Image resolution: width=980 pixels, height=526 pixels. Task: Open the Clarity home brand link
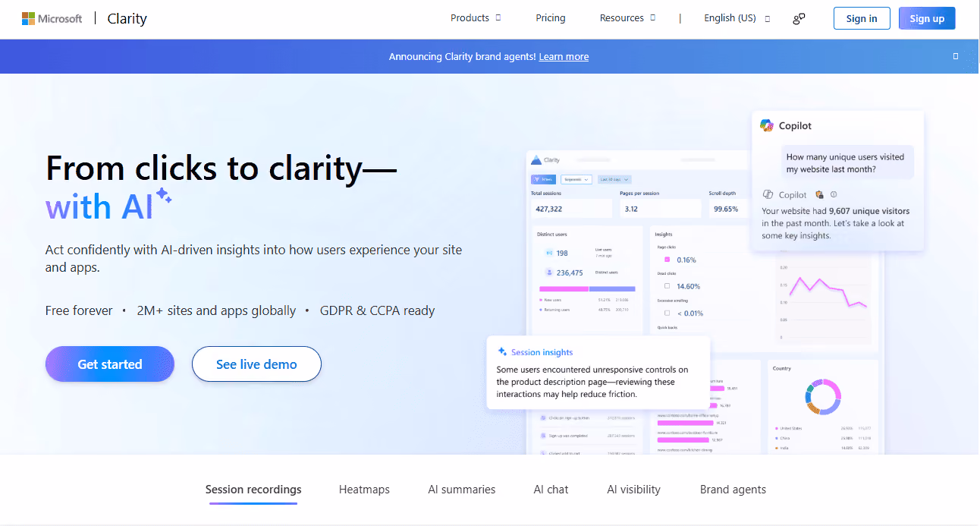127,18
